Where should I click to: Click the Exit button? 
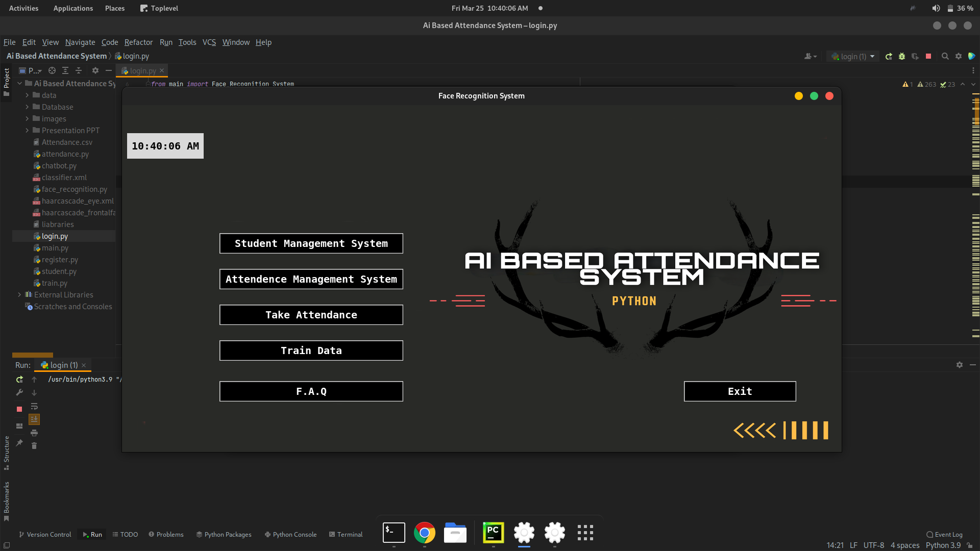pos(740,391)
